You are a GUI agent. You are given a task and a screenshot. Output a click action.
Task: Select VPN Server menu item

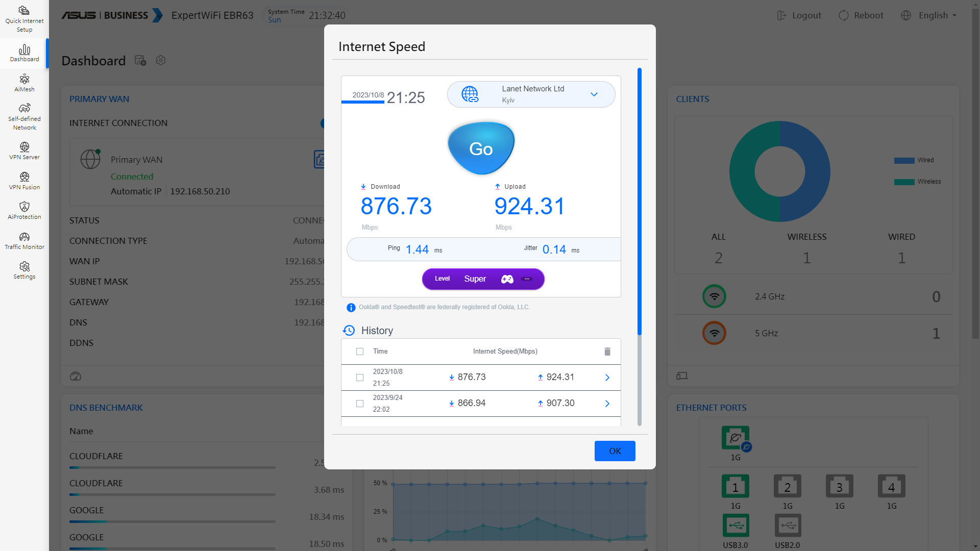(x=24, y=151)
